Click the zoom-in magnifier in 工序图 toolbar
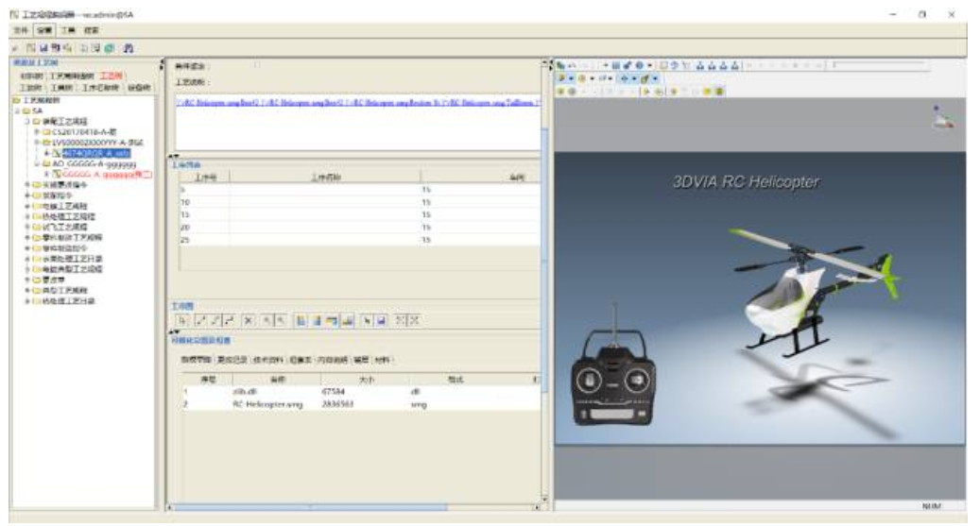 tap(266, 320)
